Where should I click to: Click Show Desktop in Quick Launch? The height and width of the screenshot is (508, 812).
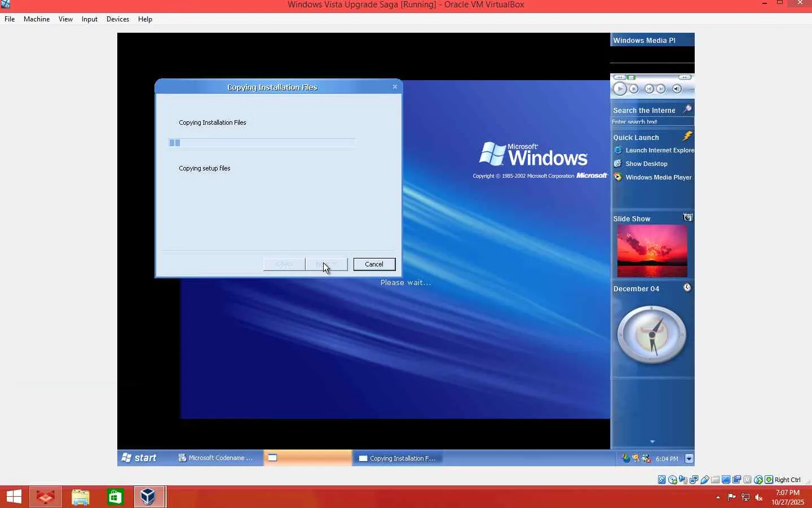point(641,164)
